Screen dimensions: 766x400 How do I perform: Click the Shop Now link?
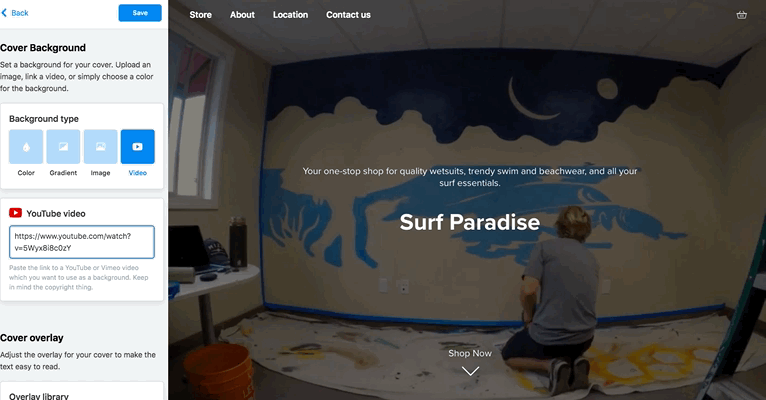(470, 353)
